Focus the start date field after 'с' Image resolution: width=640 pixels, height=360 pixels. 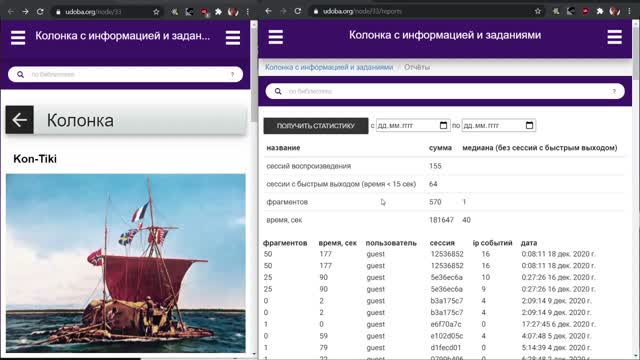click(413, 125)
